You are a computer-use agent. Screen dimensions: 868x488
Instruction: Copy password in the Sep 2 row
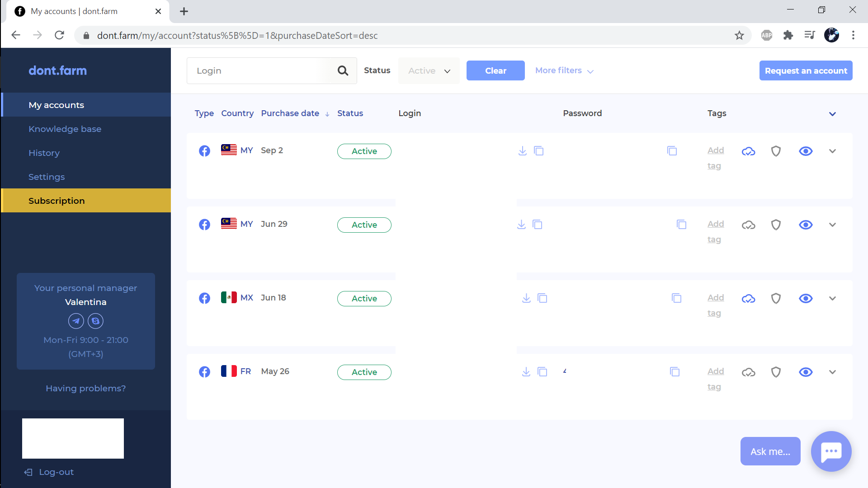672,151
